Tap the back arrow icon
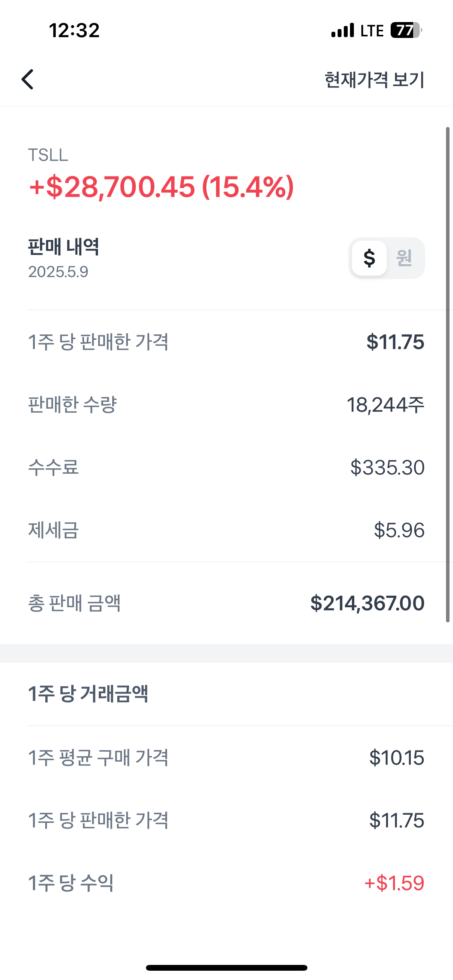 coord(27,79)
